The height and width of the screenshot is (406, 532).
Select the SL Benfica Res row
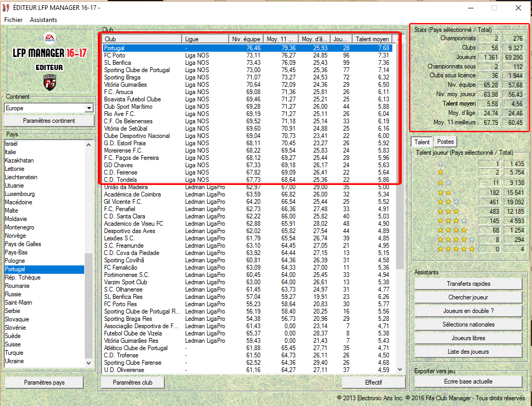click(x=247, y=297)
